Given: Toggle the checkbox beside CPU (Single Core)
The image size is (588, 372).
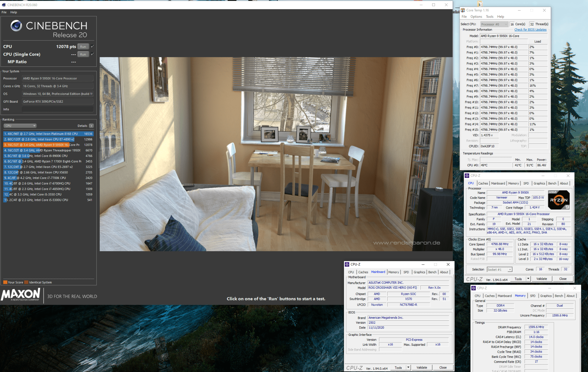Looking at the screenshot, I should 92,54.
